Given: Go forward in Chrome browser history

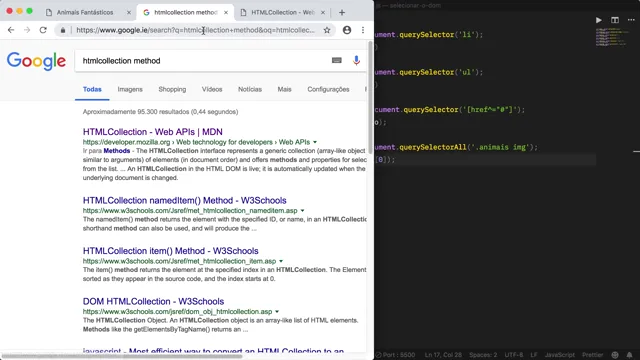Looking at the screenshot, I should coord(27,30).
